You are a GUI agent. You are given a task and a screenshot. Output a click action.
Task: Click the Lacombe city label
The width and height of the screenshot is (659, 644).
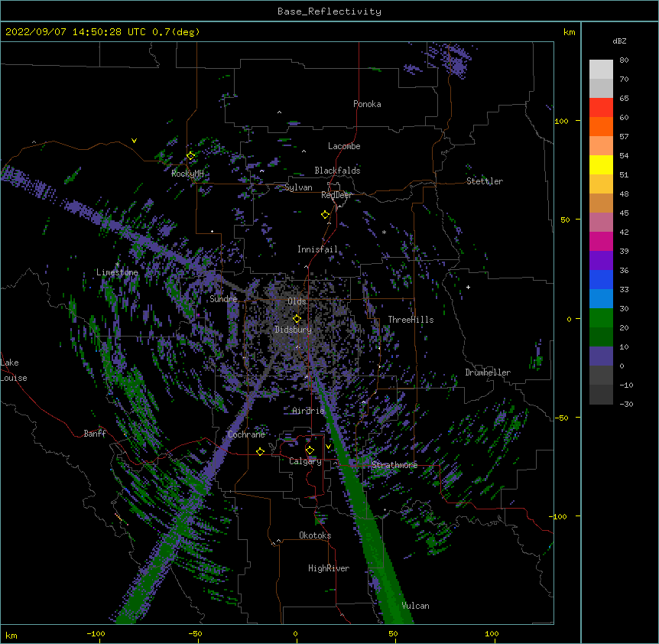(344, 146)
